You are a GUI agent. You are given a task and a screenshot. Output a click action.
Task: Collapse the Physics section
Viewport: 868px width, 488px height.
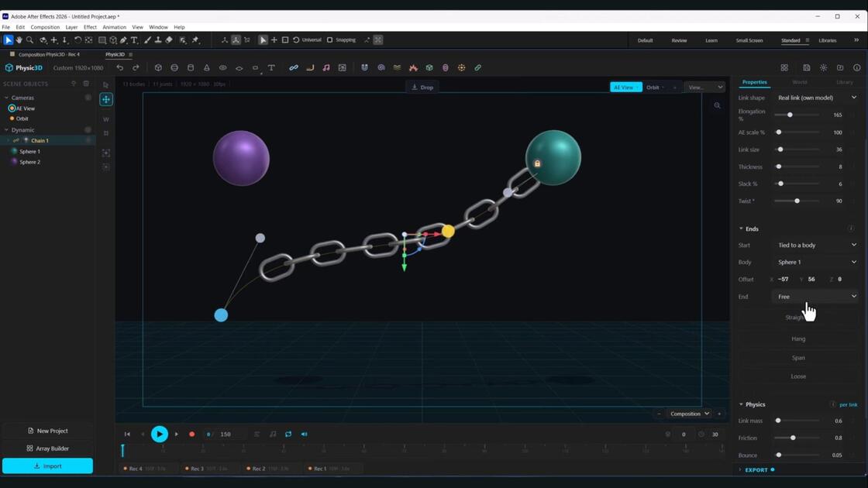(741, 404)
